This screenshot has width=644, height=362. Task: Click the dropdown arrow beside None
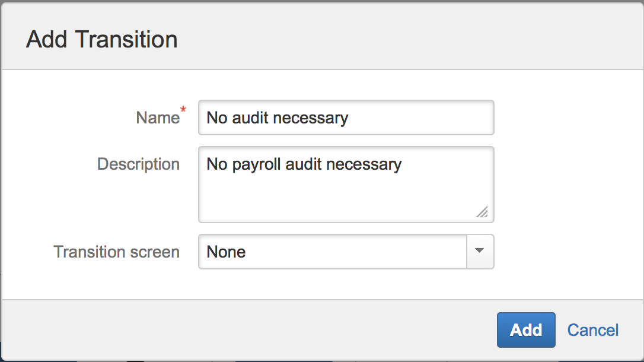(480, 252)
